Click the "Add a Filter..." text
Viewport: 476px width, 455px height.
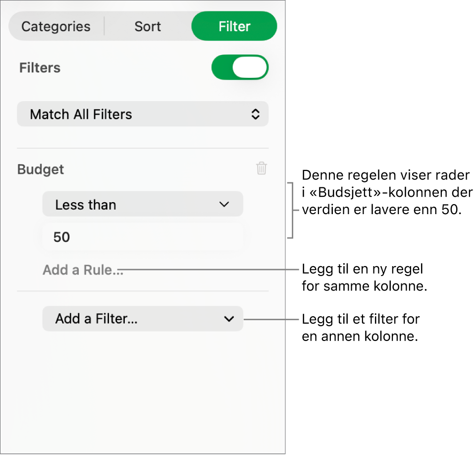point(96,319)
